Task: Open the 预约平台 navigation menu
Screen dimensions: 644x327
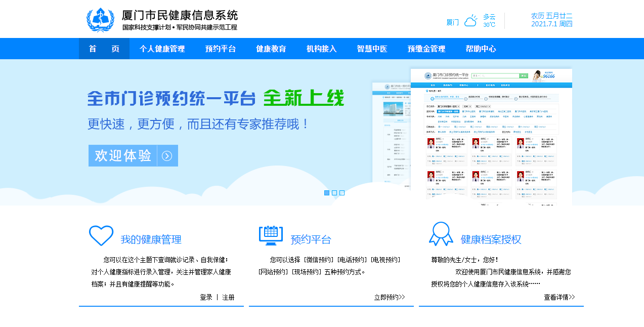Action: pyautogui.click(x=221, y=49)
